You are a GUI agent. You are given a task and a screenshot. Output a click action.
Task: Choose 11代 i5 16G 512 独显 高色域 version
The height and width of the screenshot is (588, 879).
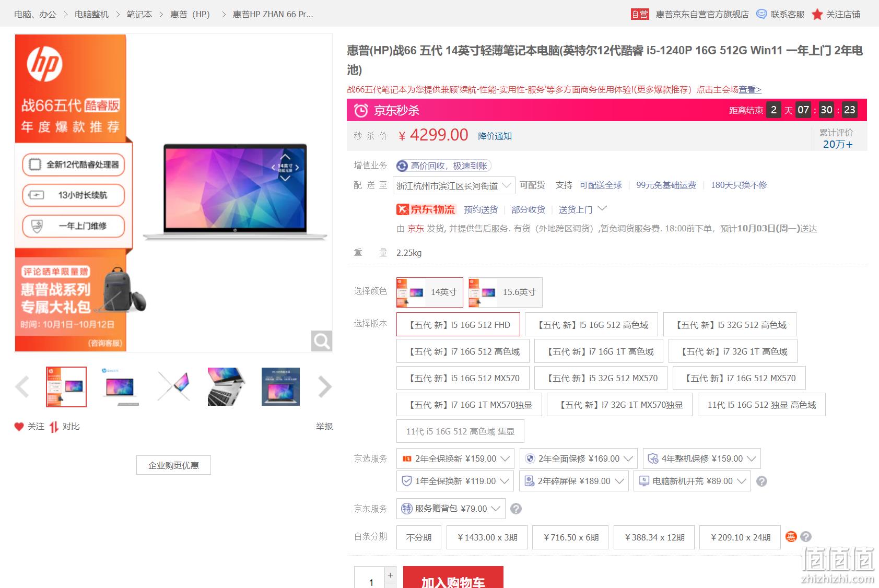pyautogui.click(x=761, y=405)
